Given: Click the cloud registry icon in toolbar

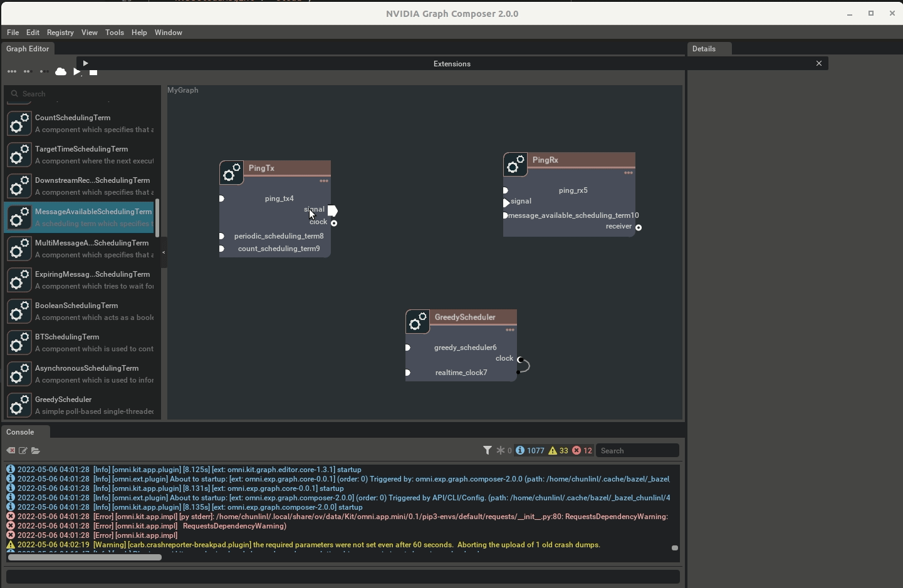Looking at the screenshot, I should point(61,72).
